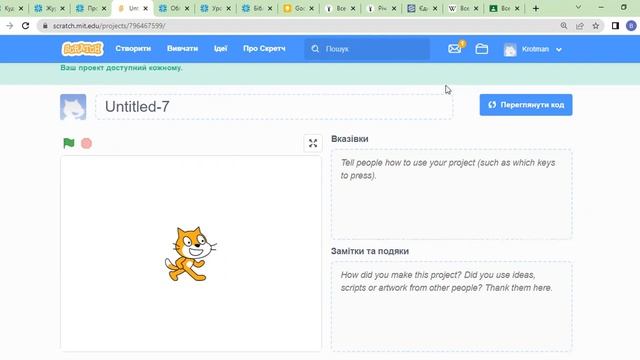This screenshot has width=640, height=360.
Task: Click the Замітки та подяки text area
Action: point(451,306)
